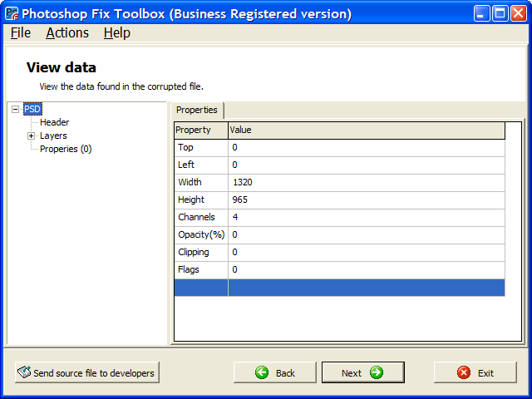Viewport: 532px width, 399px height.
Task: Maximize the Photoshop Fix Toolbox window
Action: 500,13
